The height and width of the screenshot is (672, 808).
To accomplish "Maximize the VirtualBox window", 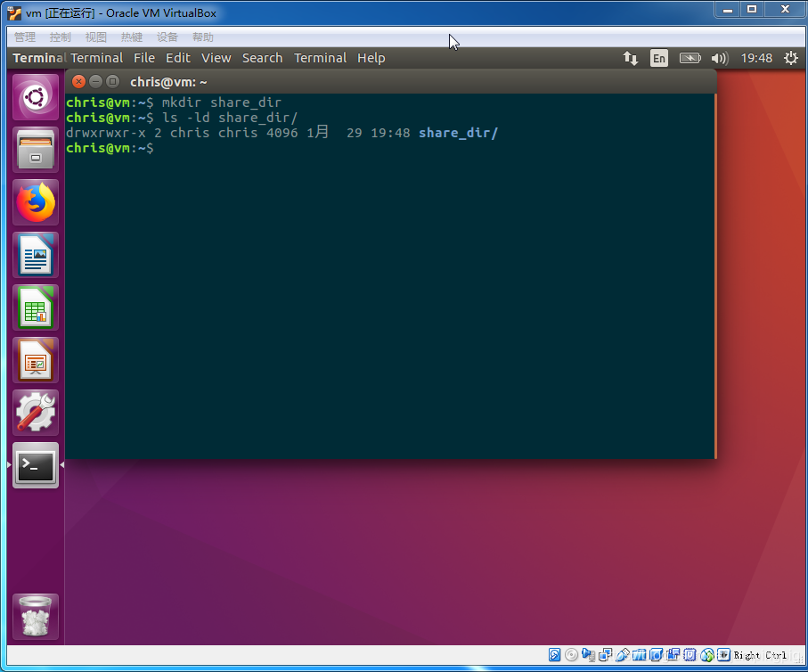I will (x=752, y=9).
